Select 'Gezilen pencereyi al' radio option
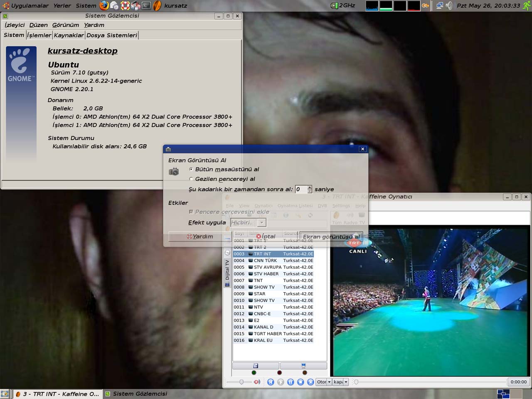This screenshot has height=399, width=532. (x=222, y=179)
